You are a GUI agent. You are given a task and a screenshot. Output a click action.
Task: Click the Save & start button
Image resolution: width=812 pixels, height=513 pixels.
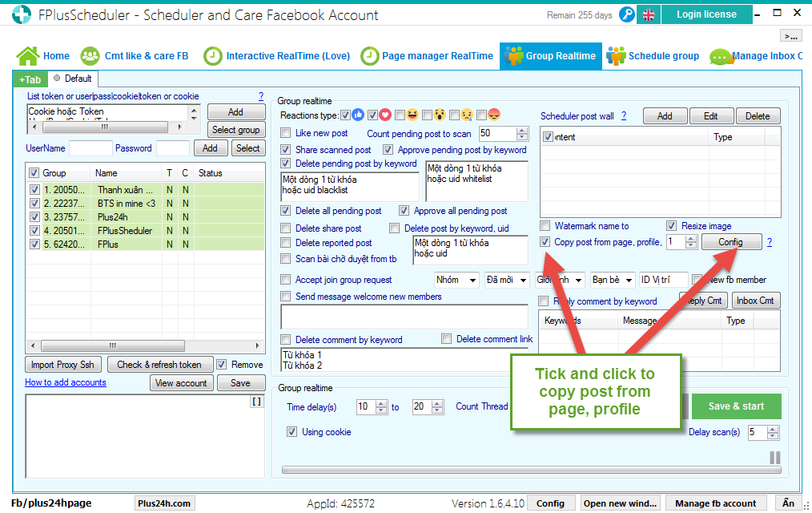click(736, 406)
